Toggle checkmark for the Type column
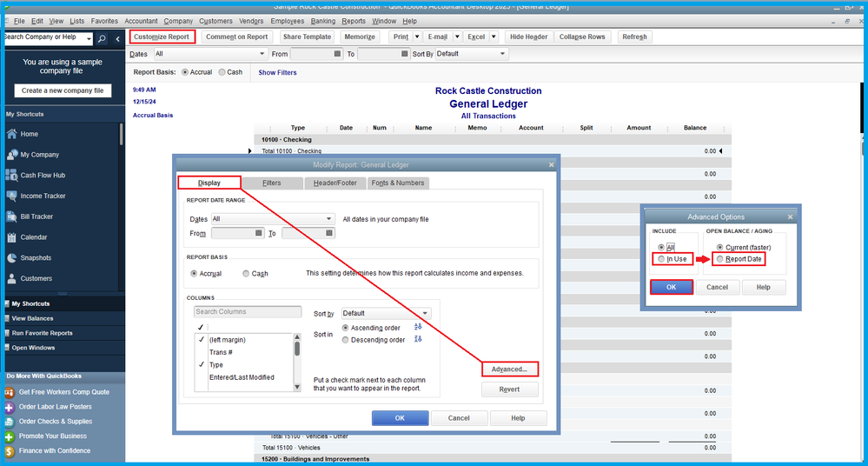 pos(202,364)
